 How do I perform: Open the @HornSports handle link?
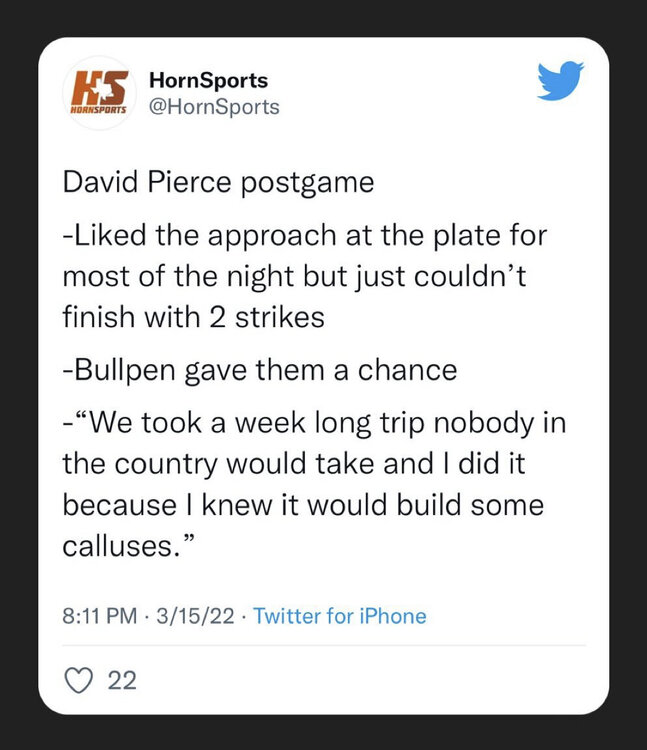point(213,106)
